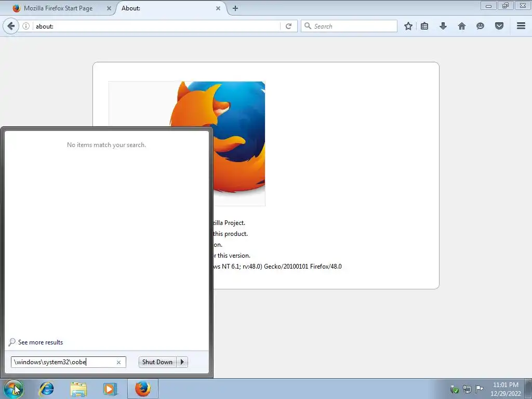
Task: Reload the about: page
Action: coord(288,26)
